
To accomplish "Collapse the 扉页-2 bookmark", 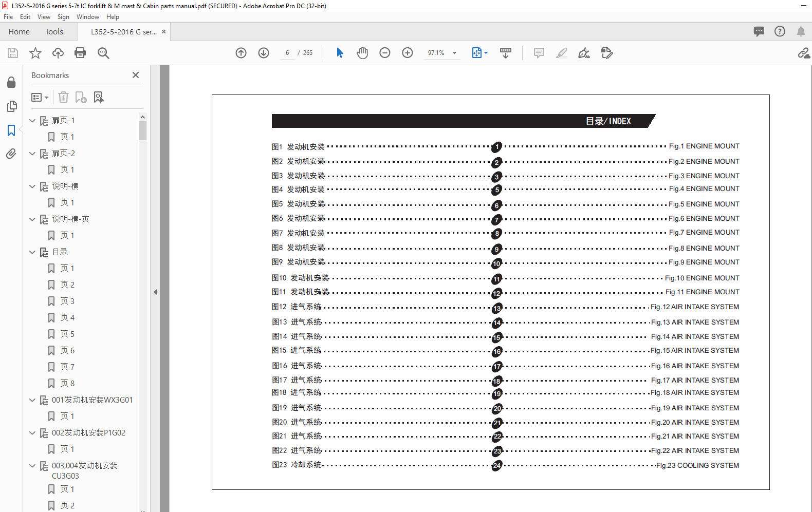I will pyautogui.click(x=32, y=154).
